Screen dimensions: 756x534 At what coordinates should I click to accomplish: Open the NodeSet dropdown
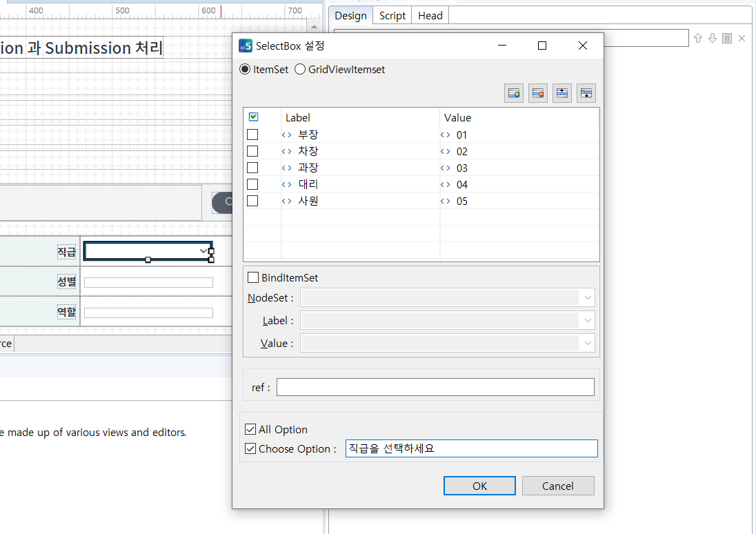point(588,297)
